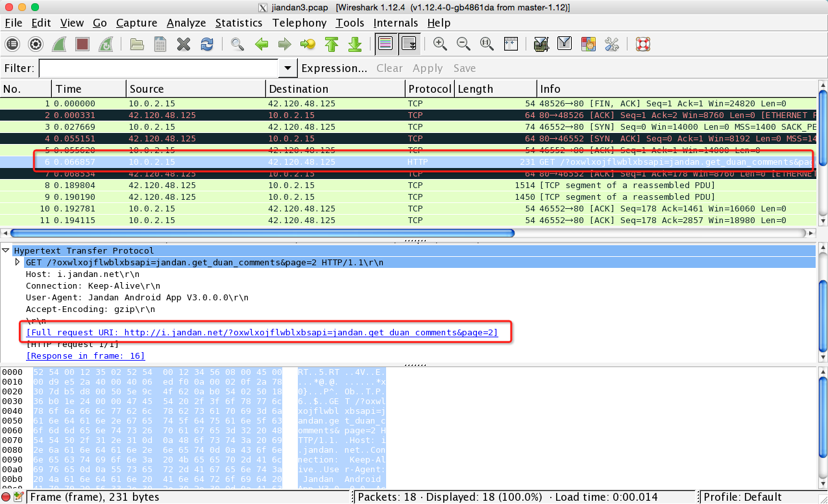828x504 pixels.
Task: Select packet 3 SYN row
Action: [408, 126]
